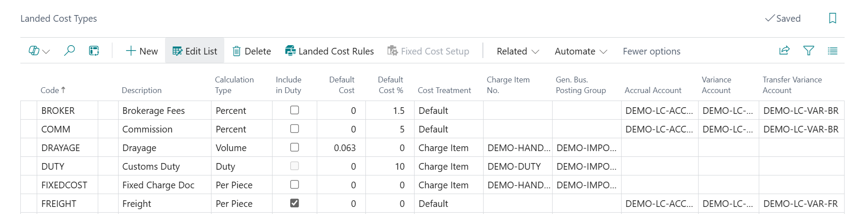The height and width of the screenshot is (214, 868).
Task: Click the search magnifier icon
Action: [x=69, y=51]
